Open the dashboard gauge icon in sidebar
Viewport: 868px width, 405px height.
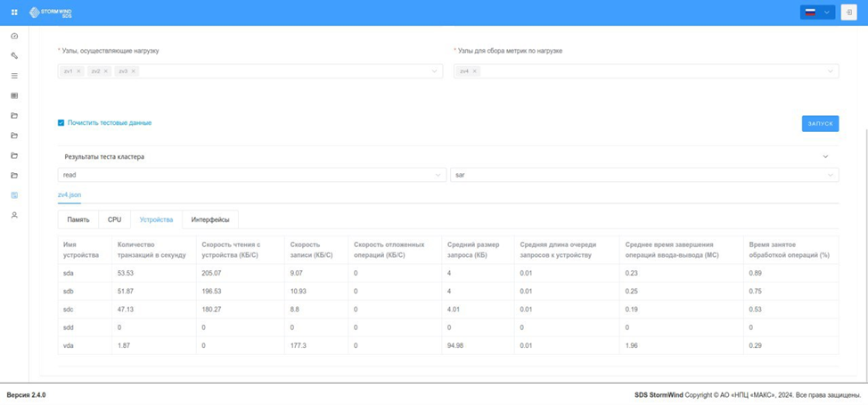pos(14,36)
